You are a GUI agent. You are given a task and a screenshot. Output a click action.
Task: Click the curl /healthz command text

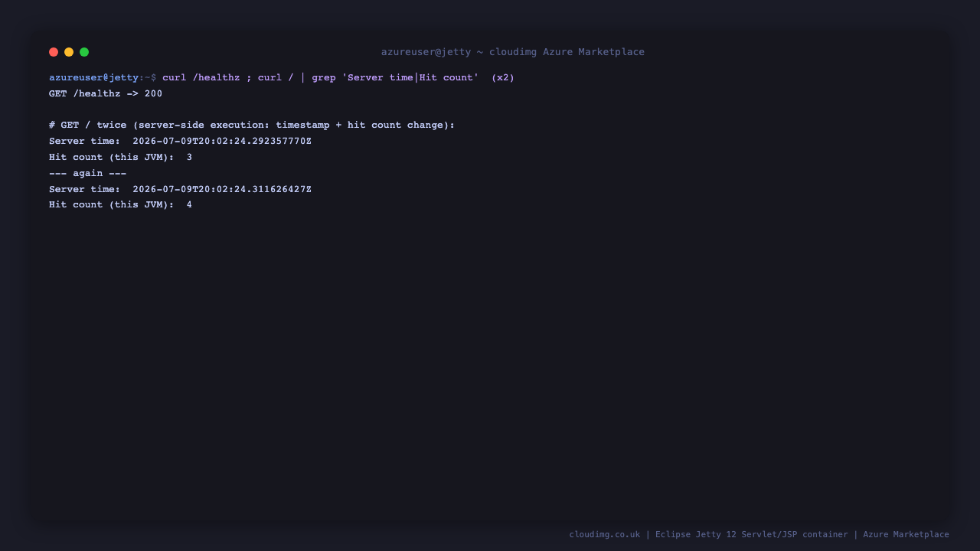(201, 78)
